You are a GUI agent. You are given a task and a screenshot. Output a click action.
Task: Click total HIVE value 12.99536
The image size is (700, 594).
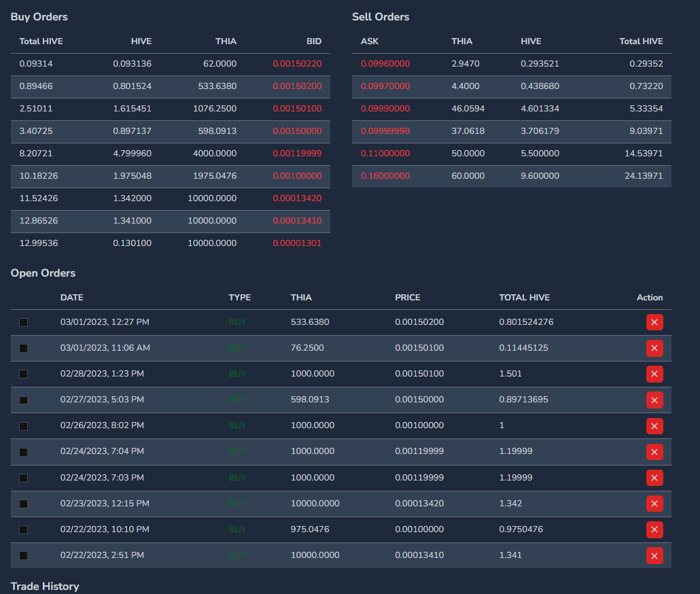39,243
